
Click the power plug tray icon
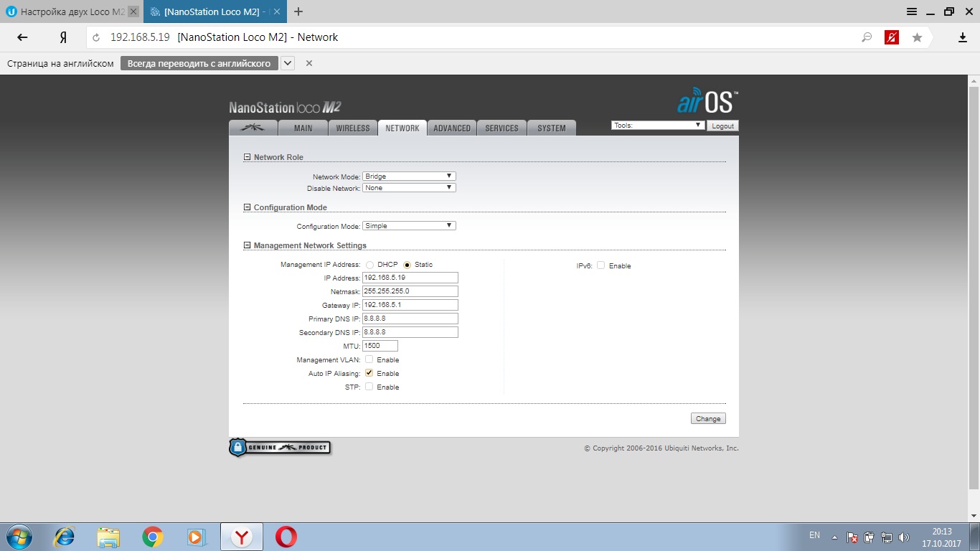point(869,537)
